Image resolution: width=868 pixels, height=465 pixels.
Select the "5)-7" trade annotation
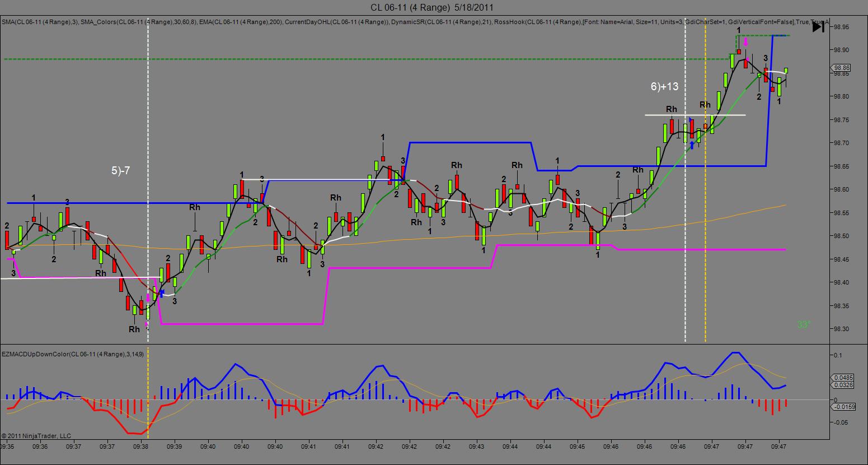click(121, 171)
